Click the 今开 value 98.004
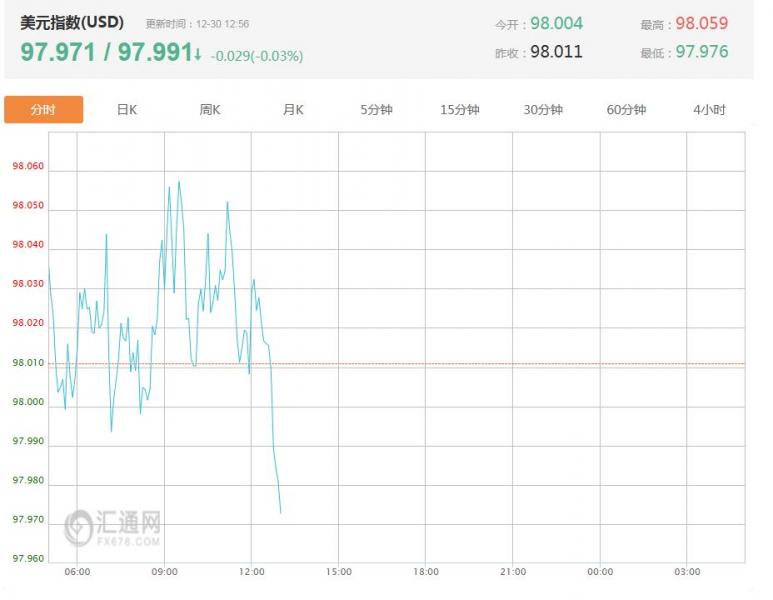The image size is (773, 600). tap(556, 23)
